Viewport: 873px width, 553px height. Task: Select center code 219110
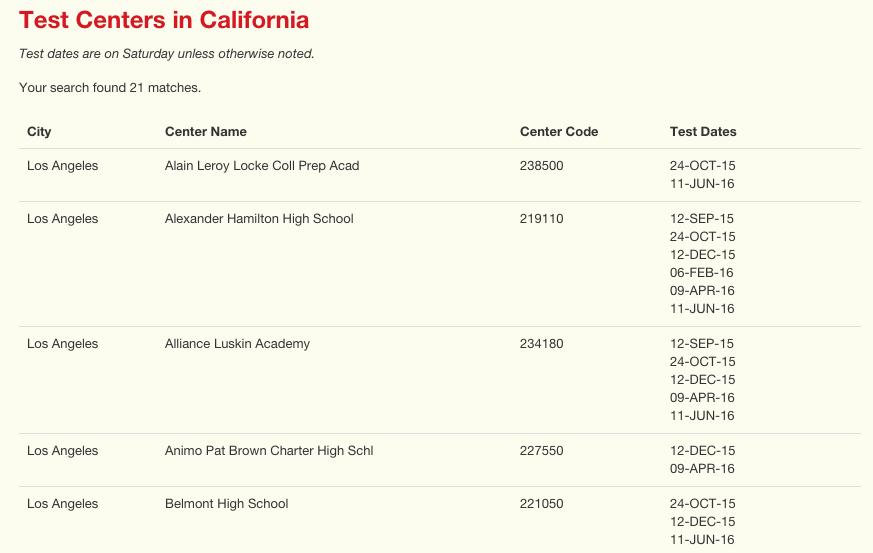tap(541, 218)
